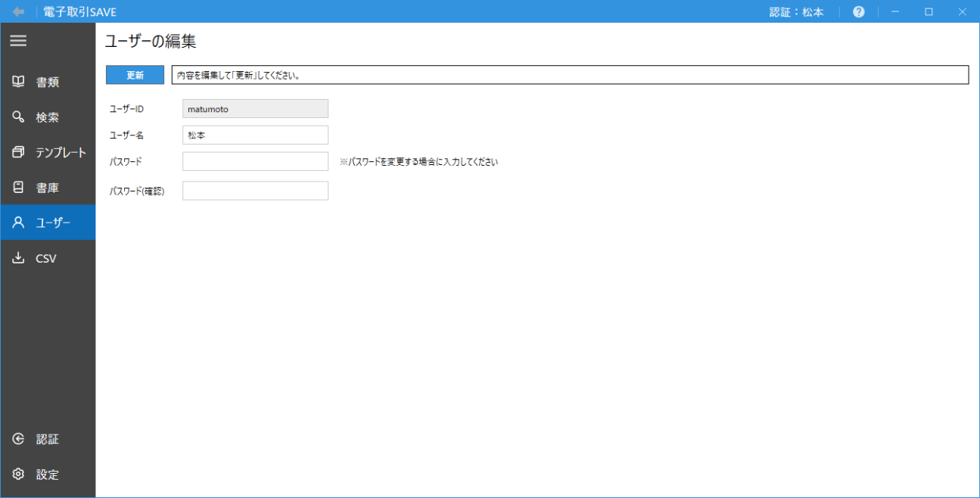Open the CSV download icon

(x=18, y=257)
